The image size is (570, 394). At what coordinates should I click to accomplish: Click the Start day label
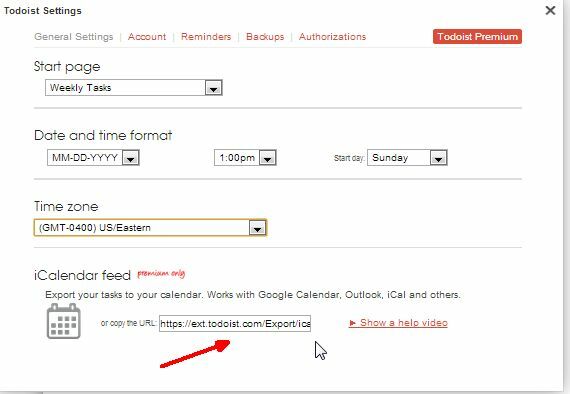coord(349,158)
